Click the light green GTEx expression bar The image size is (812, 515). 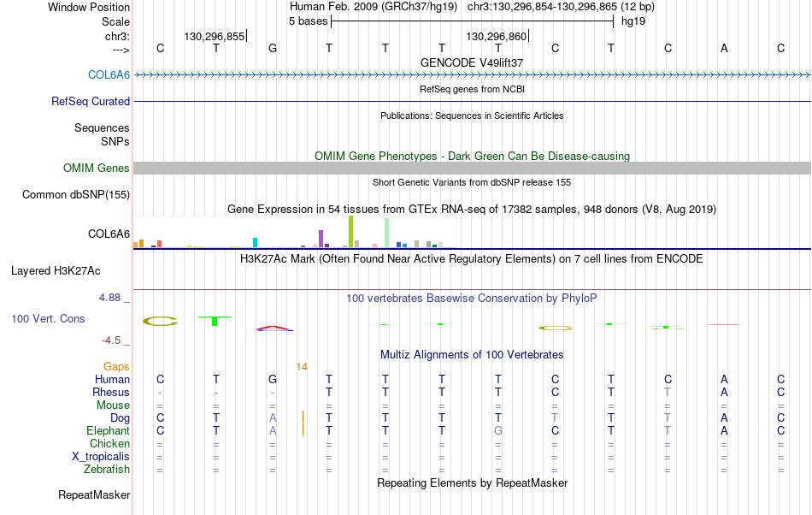386,233
